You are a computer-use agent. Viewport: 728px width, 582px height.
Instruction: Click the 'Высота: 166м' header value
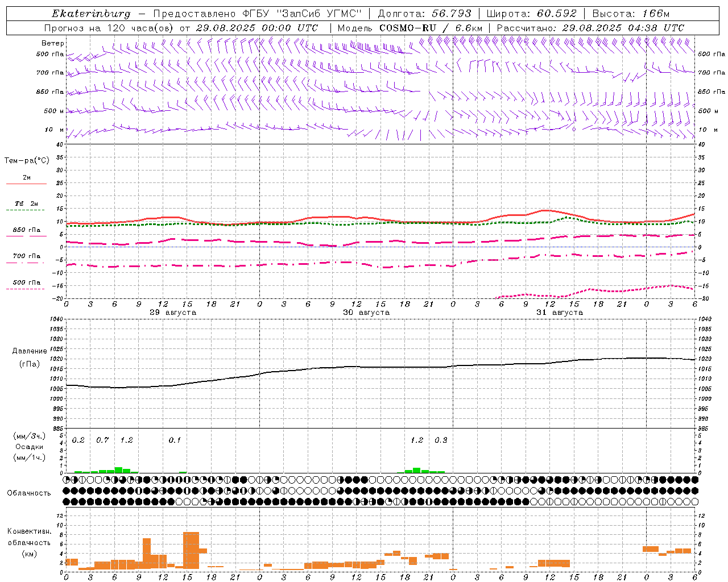tap(631, 14)
